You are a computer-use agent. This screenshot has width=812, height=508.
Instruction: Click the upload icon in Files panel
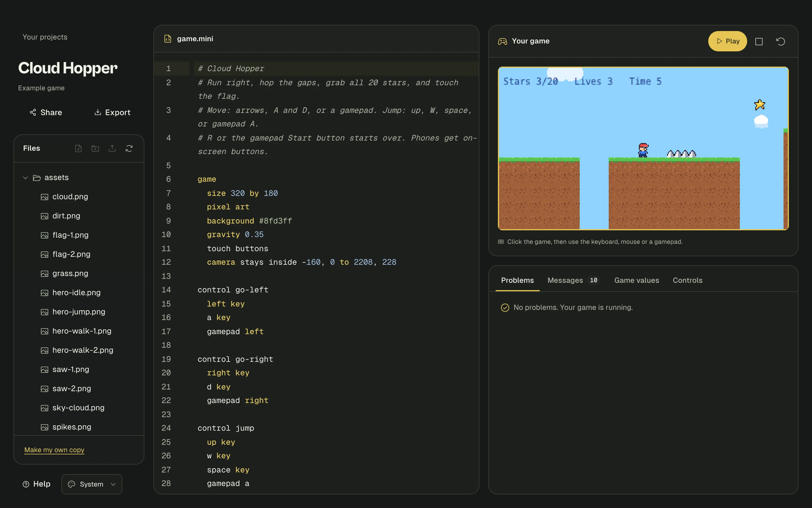click(112, 148)
